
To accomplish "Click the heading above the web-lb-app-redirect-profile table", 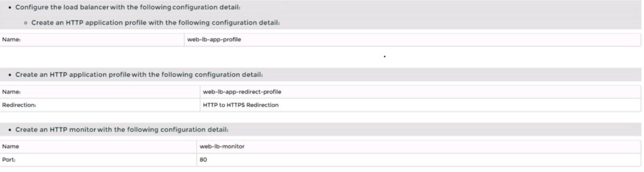I will pyautogui.click(x=141, y=75).
